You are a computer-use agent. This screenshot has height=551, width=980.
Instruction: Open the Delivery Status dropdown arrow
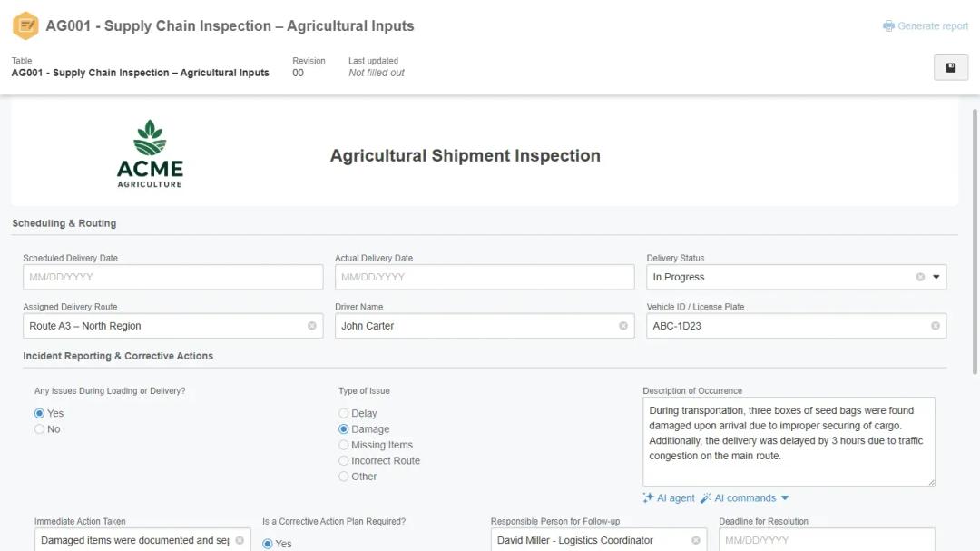coord(936,277)
